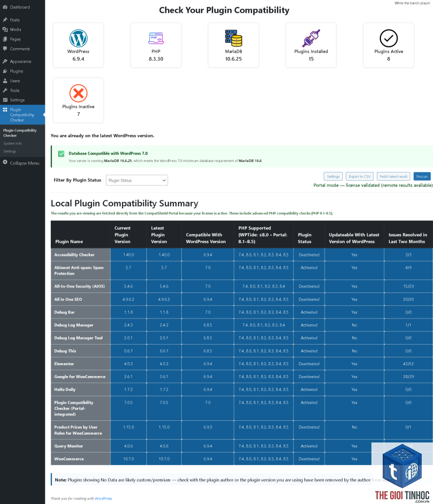Click the Users icon in sidebar

[x=5, y=81]
